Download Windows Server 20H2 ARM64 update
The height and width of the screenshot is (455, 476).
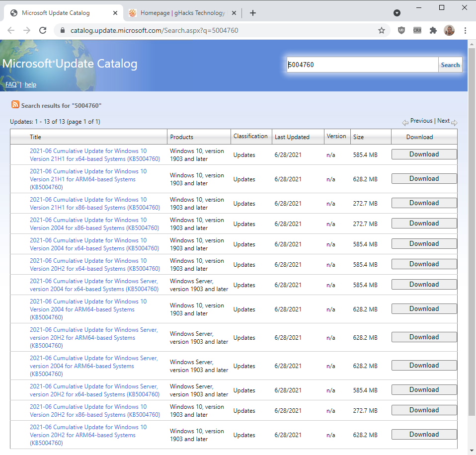[424, 337]
